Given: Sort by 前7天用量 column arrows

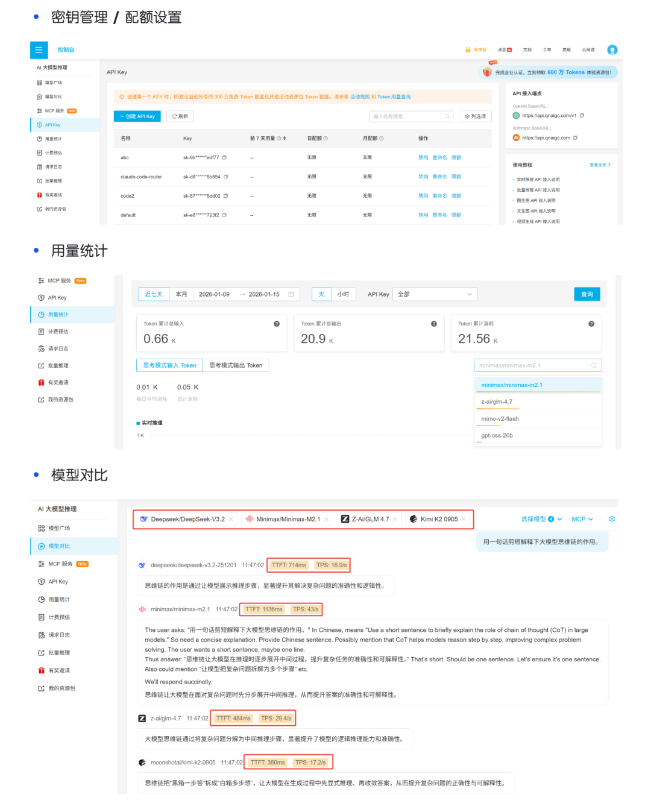Looking at the screenshot, I should click(x=285, y=138).
